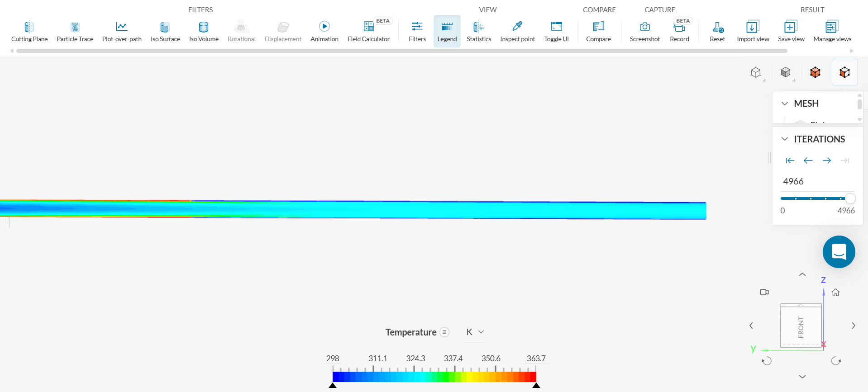The height and width of the screenshot is (392, 868).
Task: Select the orange surface cube render mode
Action: coord(815,72)
